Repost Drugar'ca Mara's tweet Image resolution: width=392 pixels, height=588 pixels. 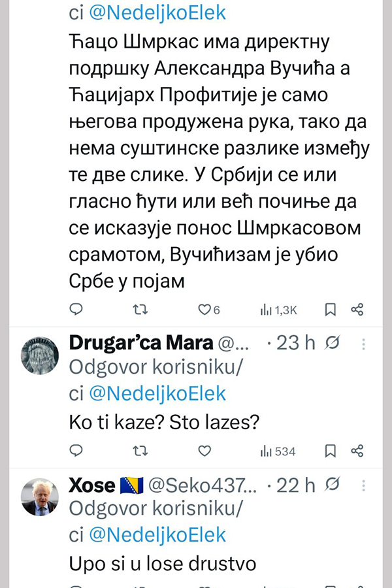[140, 450]
